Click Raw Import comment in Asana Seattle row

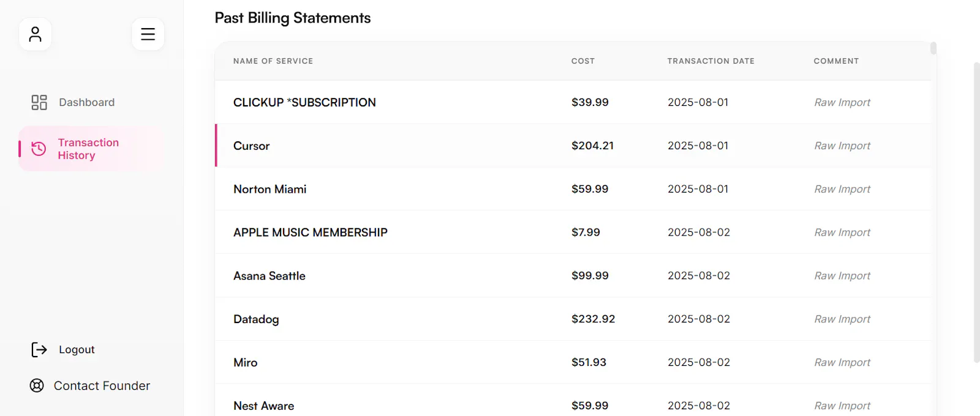click(x=842, y=276)
